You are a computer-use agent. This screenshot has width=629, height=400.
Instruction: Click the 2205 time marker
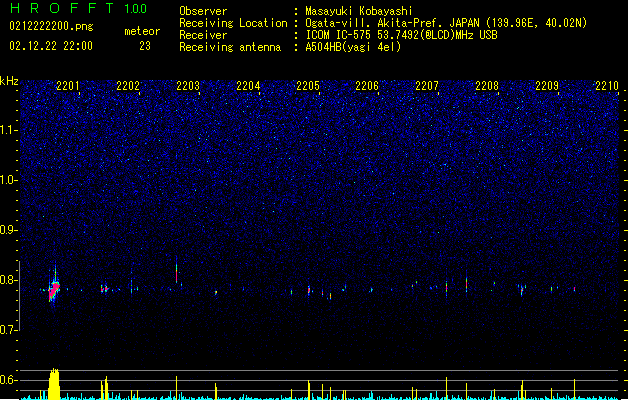click(308, 86)
